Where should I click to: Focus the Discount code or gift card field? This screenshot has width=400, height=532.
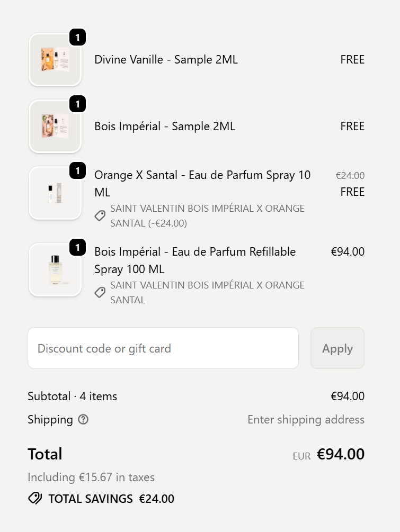coord(163,348)
